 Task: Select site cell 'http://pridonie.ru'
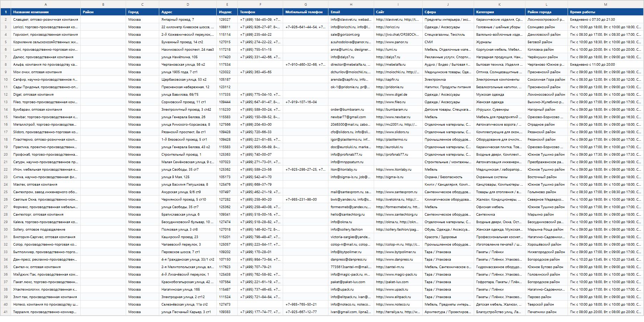398,87
